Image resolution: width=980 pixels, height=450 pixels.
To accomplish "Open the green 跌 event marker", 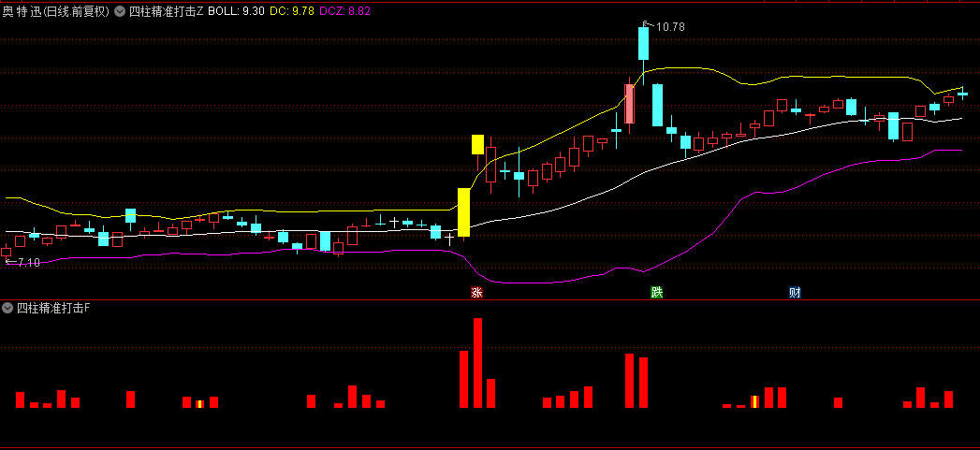I will (656, 293).
